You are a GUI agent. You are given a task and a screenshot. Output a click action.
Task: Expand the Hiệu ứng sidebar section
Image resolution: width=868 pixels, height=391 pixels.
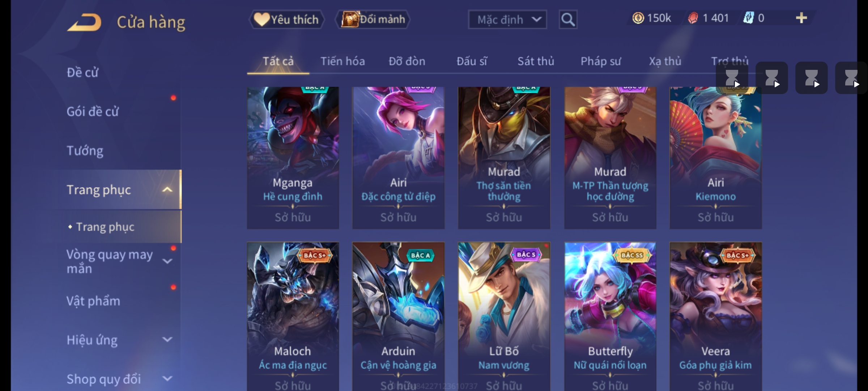pos(167,340)
